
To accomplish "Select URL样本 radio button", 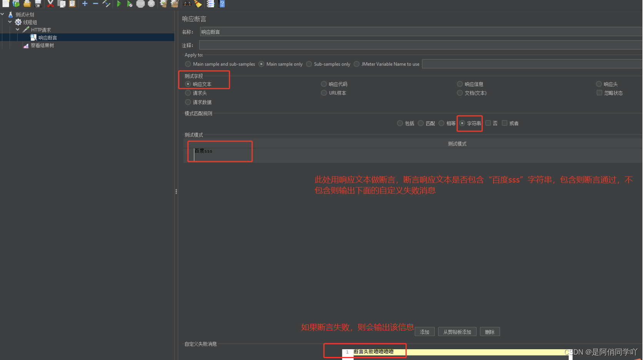I will tap(324, 93).
